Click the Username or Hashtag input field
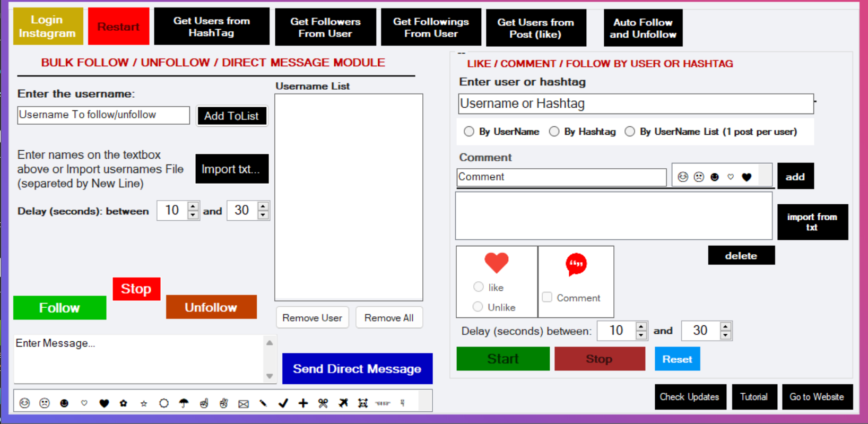 (x=635, y=104)
